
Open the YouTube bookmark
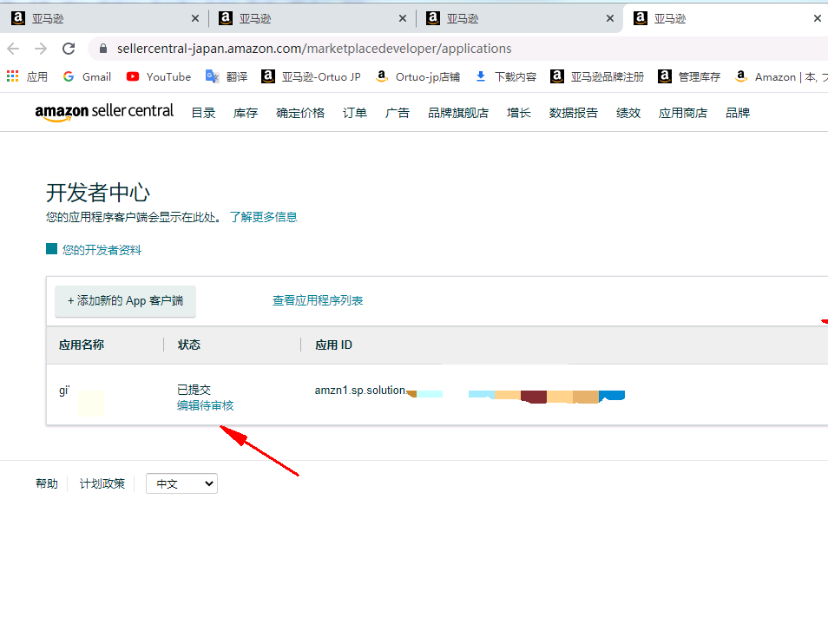(158, 76)
